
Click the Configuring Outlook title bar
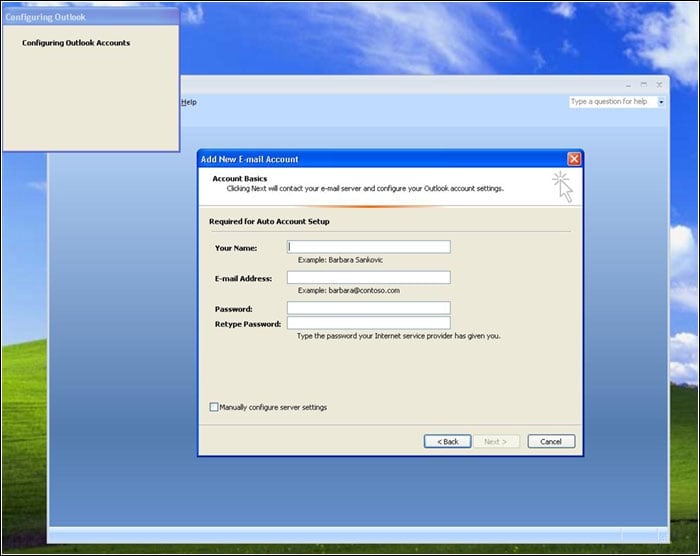[x=91, y=17]
